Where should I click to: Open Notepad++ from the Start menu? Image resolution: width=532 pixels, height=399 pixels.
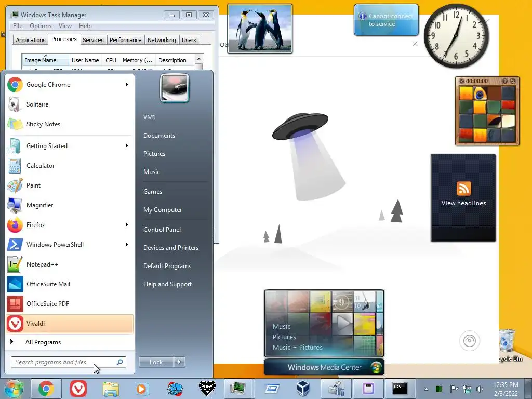coord(70,264)
